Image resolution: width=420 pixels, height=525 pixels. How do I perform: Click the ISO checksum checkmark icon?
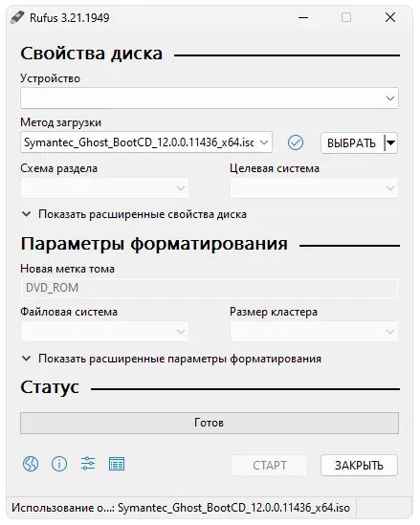[296, 143]
